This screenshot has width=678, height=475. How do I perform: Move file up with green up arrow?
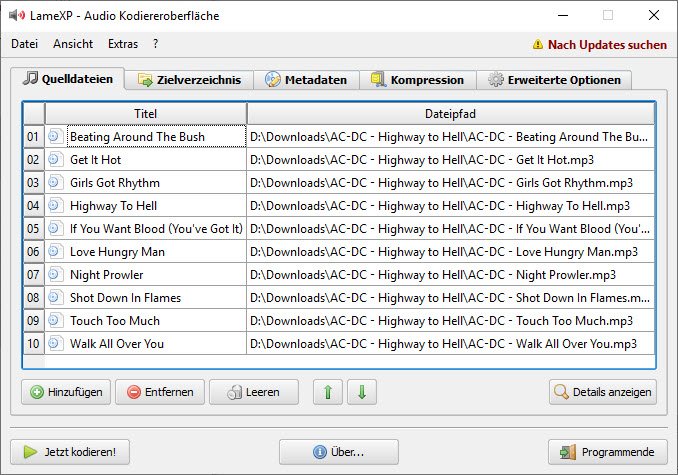pos(328,392)
